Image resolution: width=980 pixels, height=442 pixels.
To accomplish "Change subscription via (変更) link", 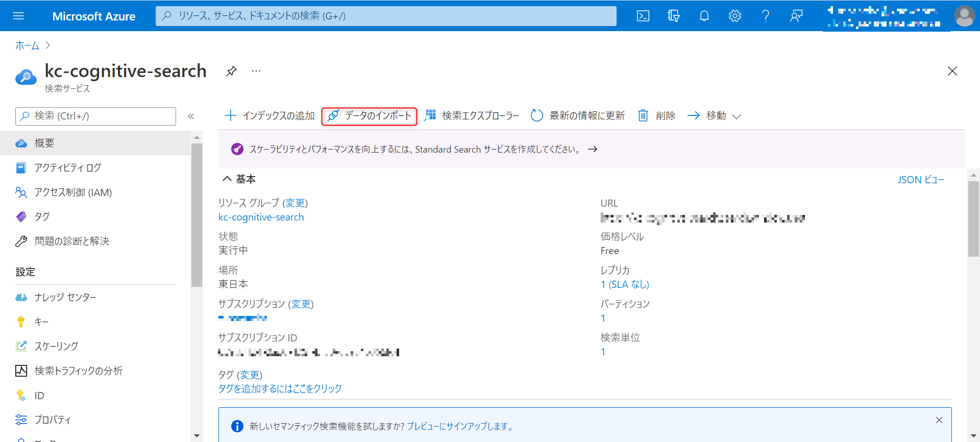I will point(301,304).
